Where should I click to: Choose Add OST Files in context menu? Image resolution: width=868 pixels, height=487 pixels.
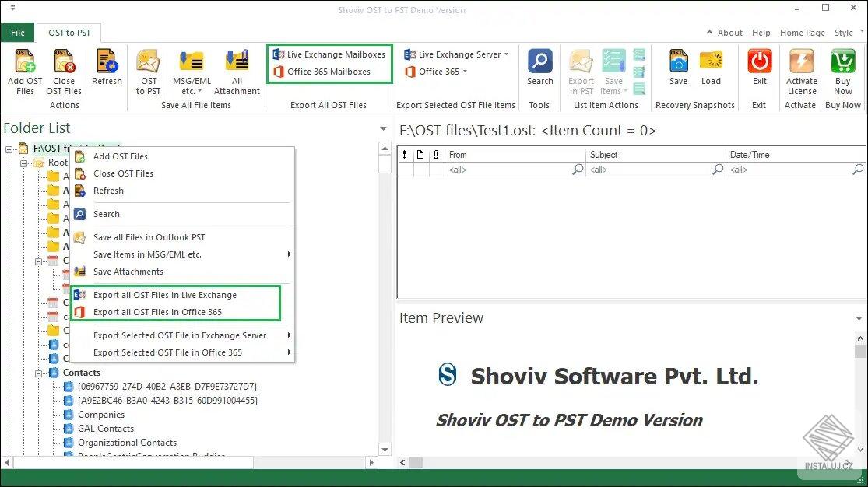pyautogui.click(x=181, y=156)
